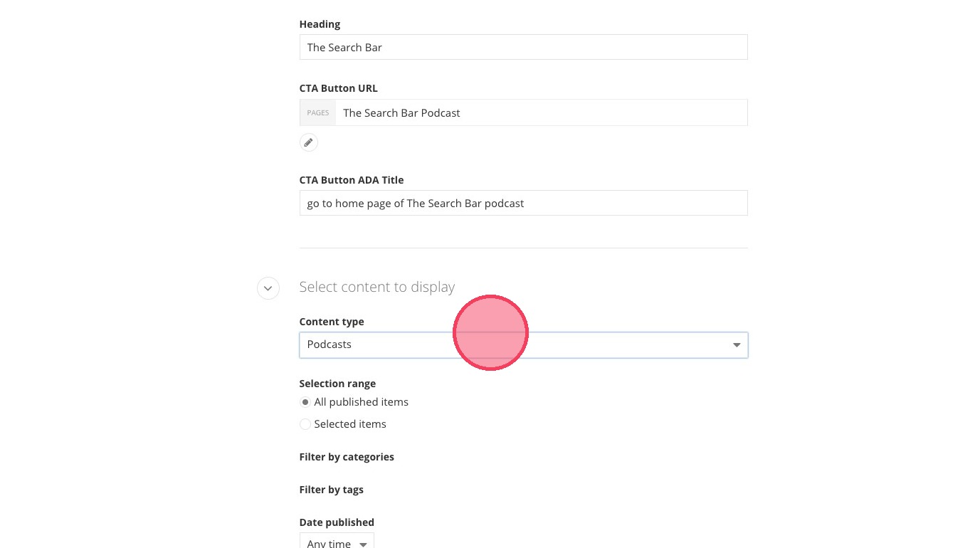Open the Any time date dropdown
Viewport: 980px width, 548px height.
tap(337, 542)
